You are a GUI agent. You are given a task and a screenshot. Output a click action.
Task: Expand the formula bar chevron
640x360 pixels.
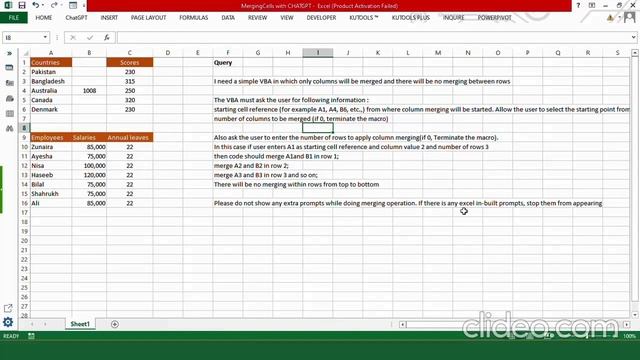(x=633, y=38)
